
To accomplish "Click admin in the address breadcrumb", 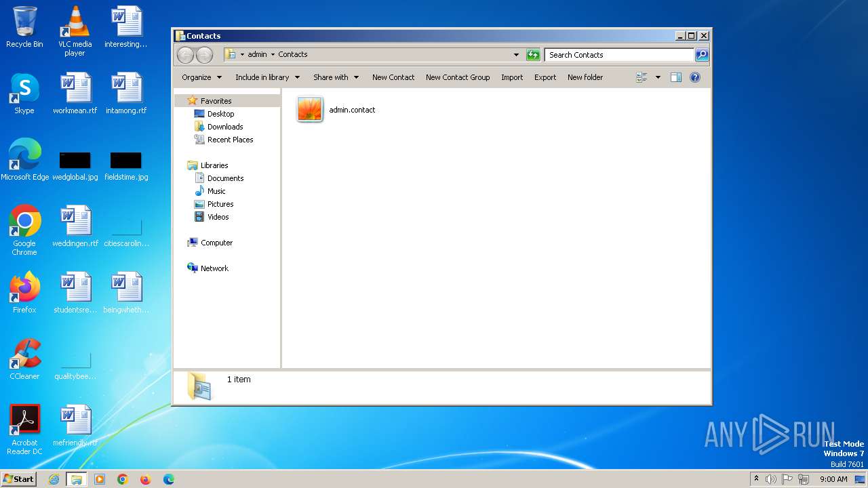I will 257,55.
